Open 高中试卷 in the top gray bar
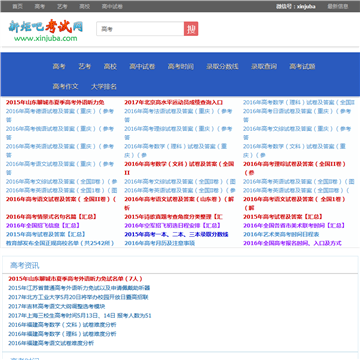 pos(112,6)
